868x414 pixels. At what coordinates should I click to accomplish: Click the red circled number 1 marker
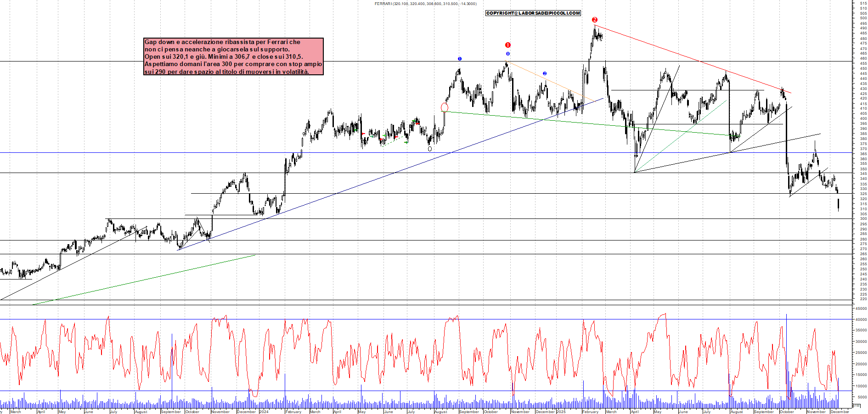(x=507, y=45)
